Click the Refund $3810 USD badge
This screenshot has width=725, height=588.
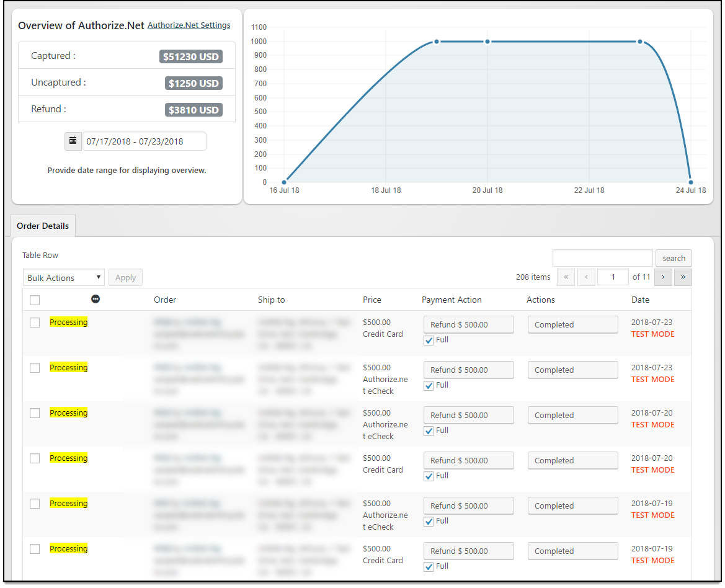[193, 110]
